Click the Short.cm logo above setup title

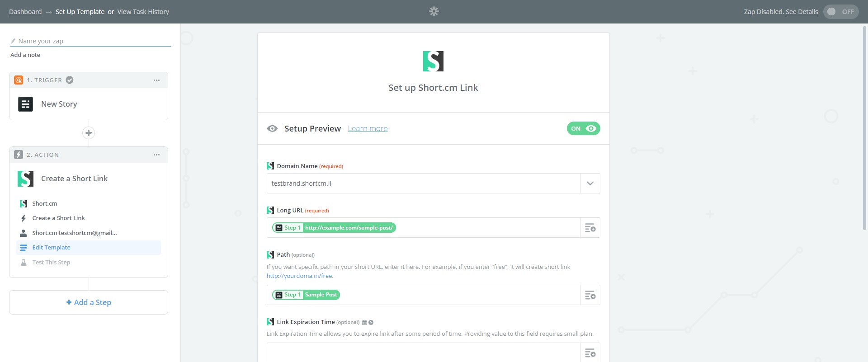[433, 61]
